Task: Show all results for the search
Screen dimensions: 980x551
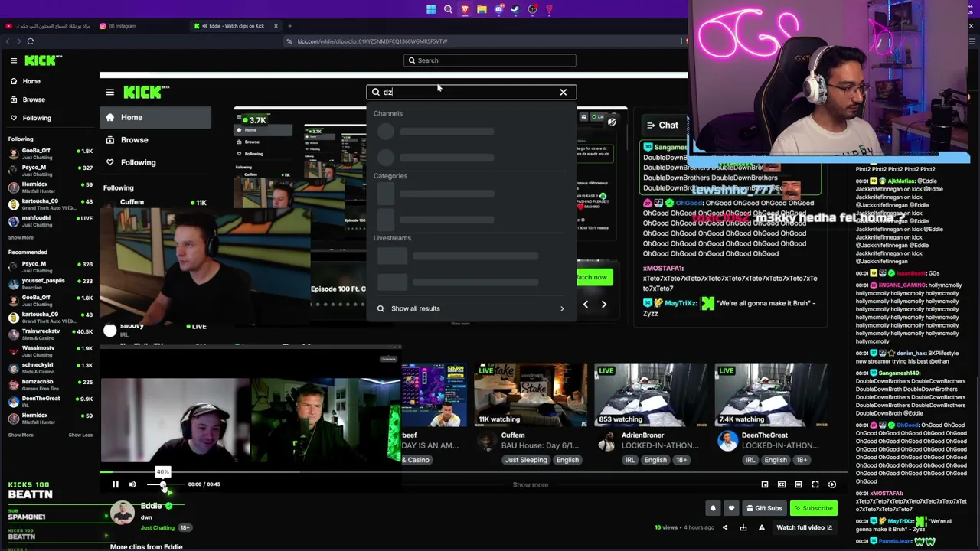Action: pyautogui.click(x=471, y=308)
